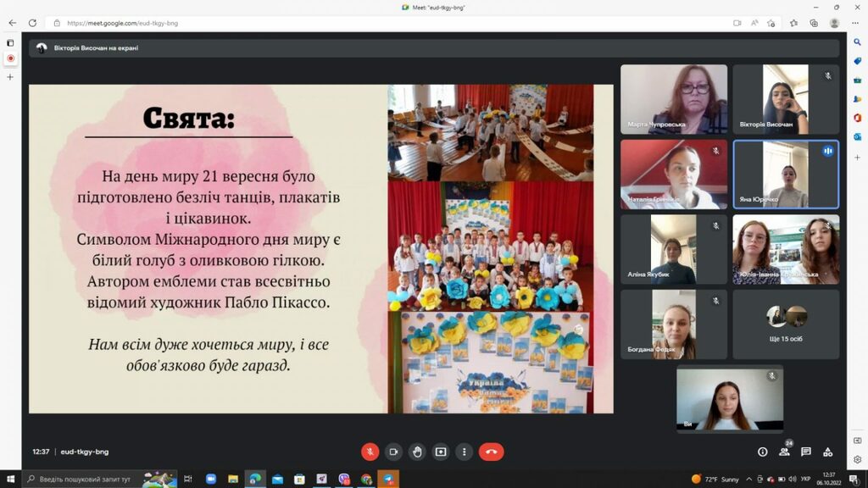Open the chat panel icon

pos(806,452)
